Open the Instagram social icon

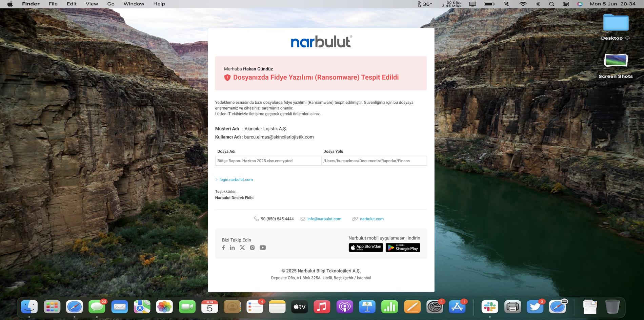[252, 248]
